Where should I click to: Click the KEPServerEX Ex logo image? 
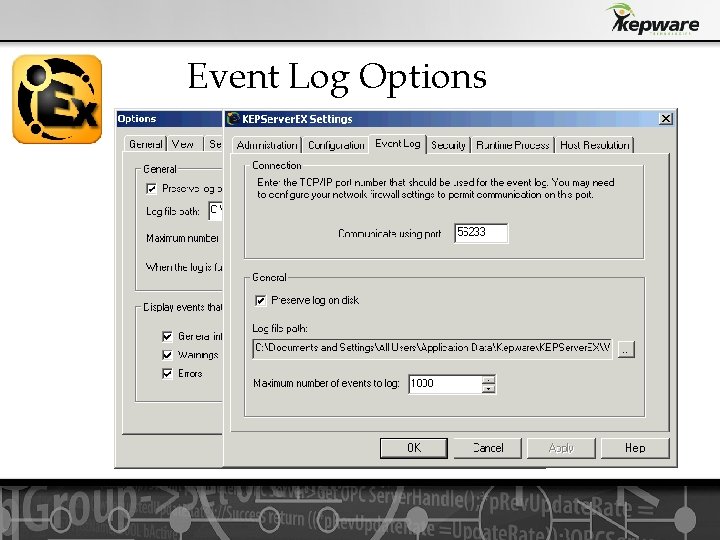pos(57,99)
